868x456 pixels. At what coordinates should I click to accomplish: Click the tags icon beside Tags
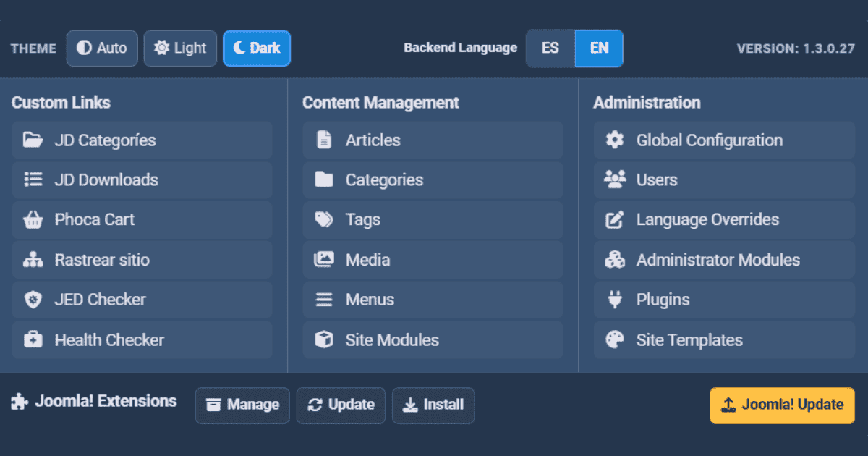point(324,220)
